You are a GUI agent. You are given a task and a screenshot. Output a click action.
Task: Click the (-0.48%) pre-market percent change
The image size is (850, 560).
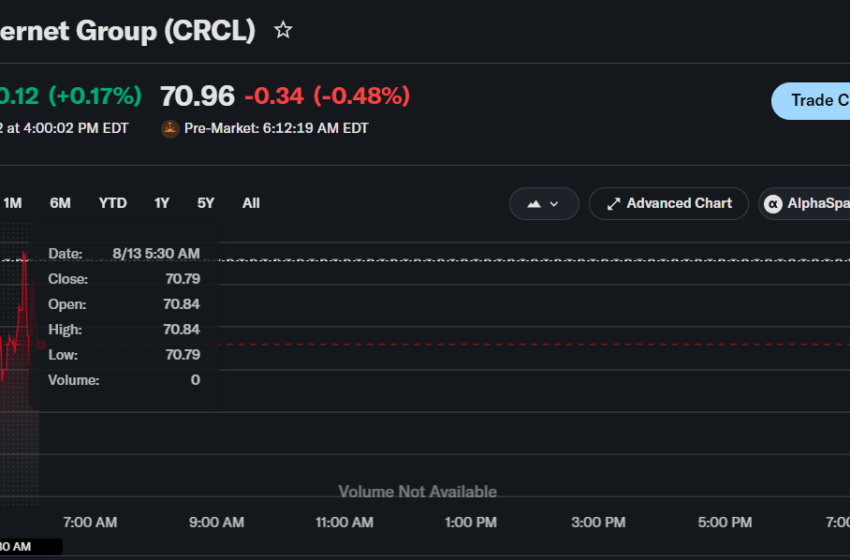click(362, 96)
